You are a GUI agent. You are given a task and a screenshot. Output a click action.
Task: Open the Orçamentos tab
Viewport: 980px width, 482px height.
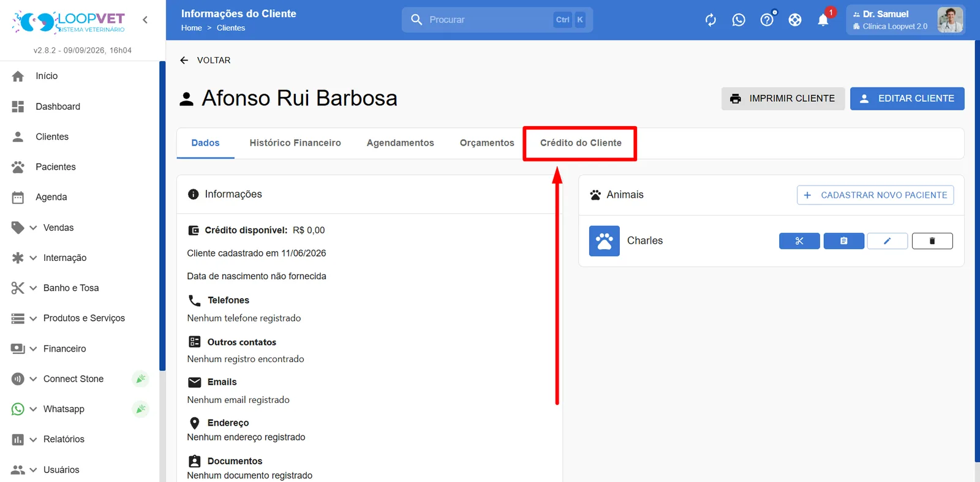[487, 143]
